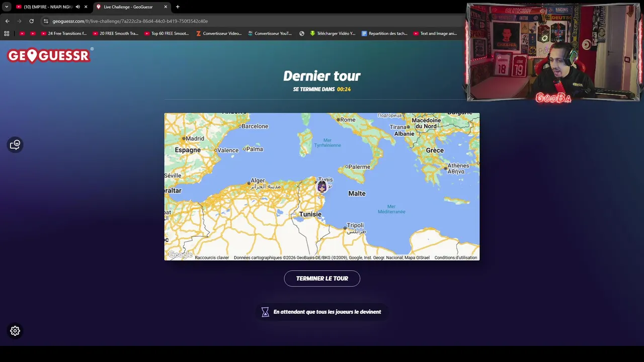Open the first YouTube icon-only bookmark
The width and height of the screenshot is (644, 362).
click(22, 34)
